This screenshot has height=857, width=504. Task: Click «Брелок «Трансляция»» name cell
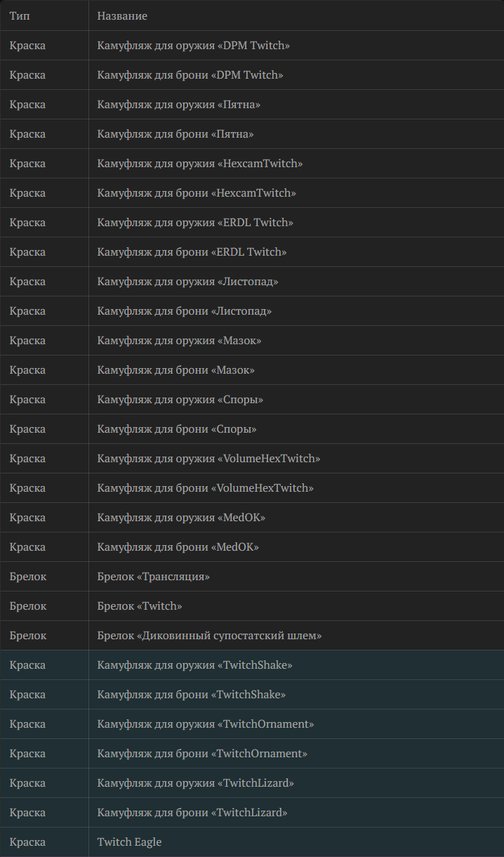(x=296, y=577)
